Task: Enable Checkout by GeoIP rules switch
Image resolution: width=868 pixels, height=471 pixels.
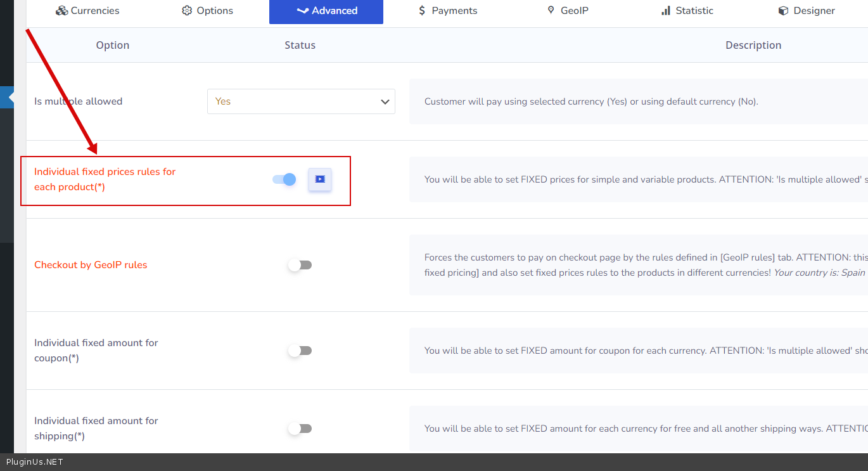Action: click(300, 265)
